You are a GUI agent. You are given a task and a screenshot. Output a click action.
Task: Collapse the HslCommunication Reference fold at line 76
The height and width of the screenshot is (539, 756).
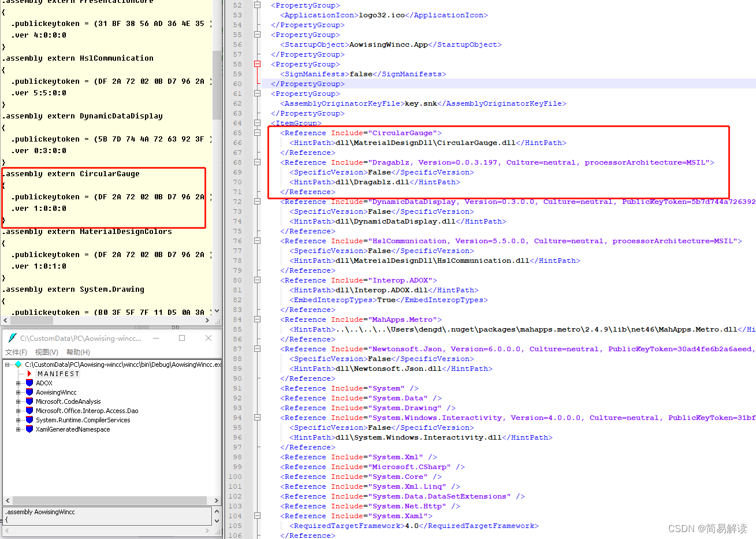pyautogui.click(x=257, y=241)
